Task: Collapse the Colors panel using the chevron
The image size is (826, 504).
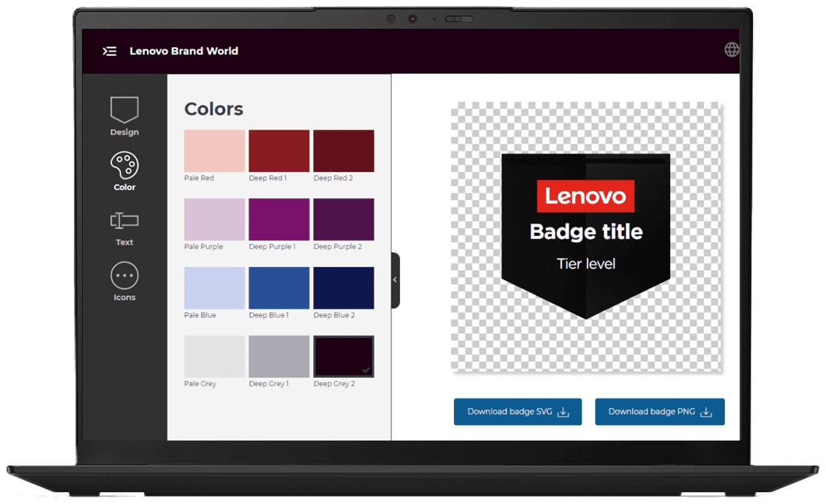Action: (x=394, y=280)
